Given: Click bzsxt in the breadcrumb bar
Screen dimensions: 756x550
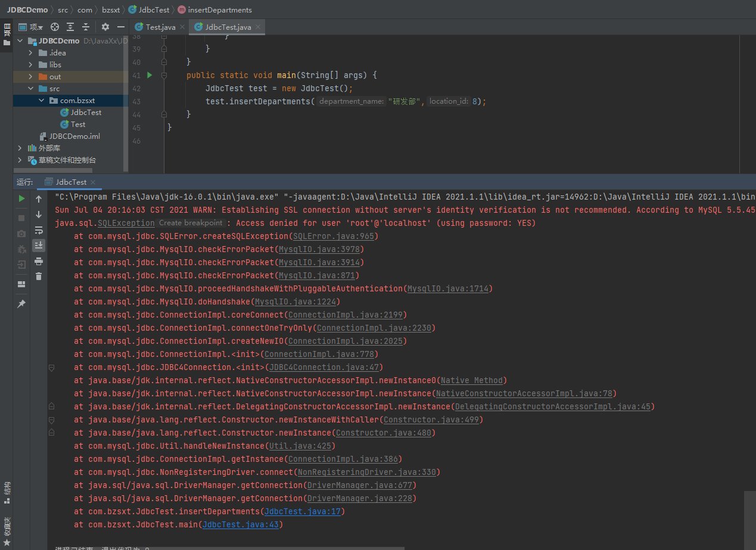Looking at the screenshot, I should click(x=111, y=10).
